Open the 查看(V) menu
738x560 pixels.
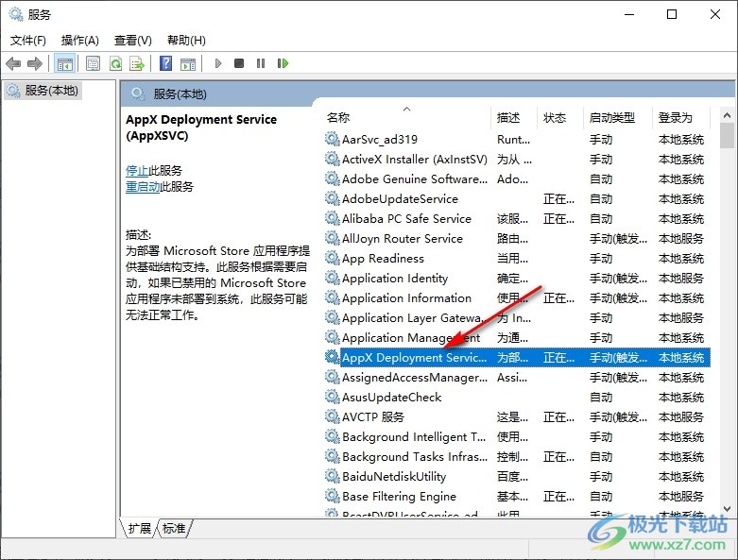pyautogui.click(x=132, y=41)
